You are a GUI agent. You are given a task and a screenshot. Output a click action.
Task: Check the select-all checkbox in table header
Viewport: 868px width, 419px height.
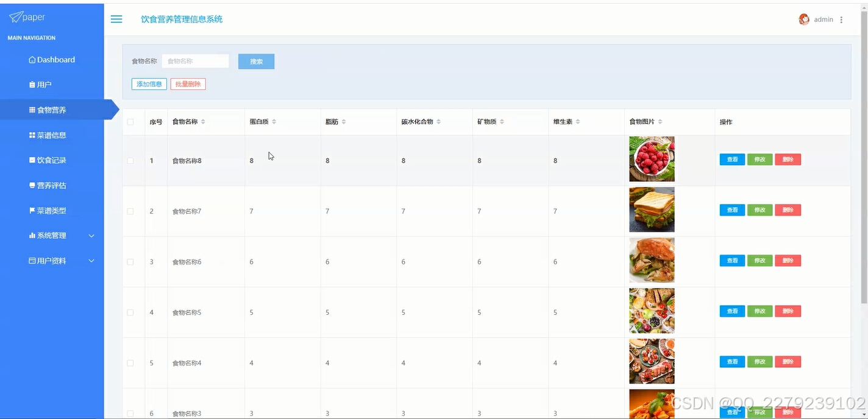point(130,121)
